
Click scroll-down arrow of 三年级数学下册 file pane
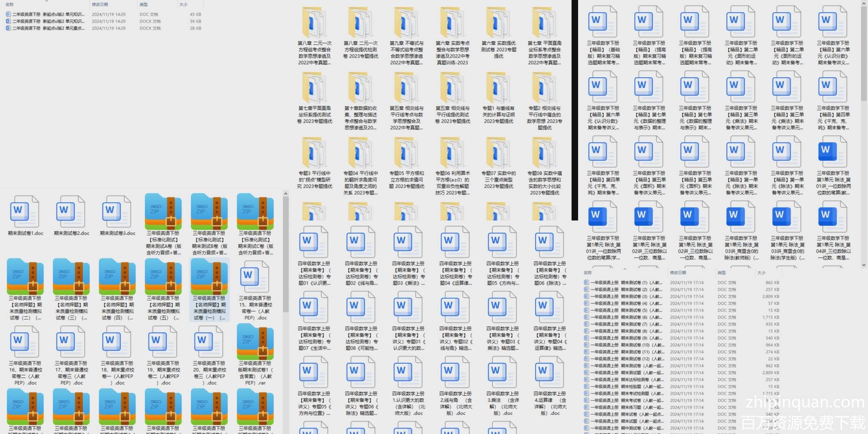(x=864, y=264)
